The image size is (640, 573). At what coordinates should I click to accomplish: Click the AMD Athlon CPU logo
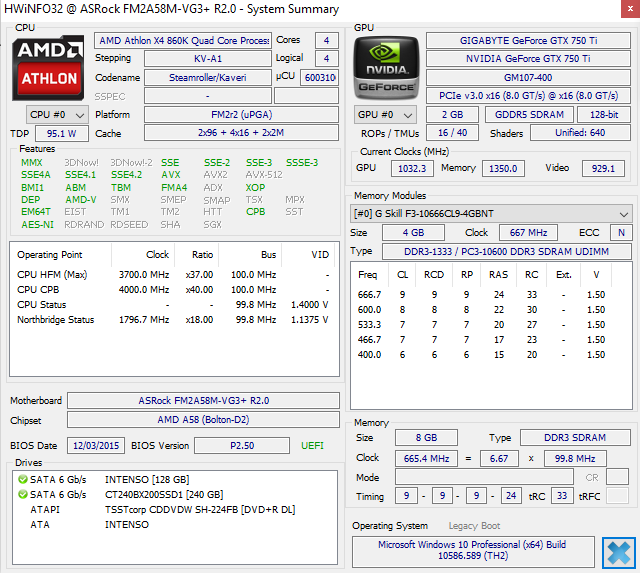click(x=48, y=68)
